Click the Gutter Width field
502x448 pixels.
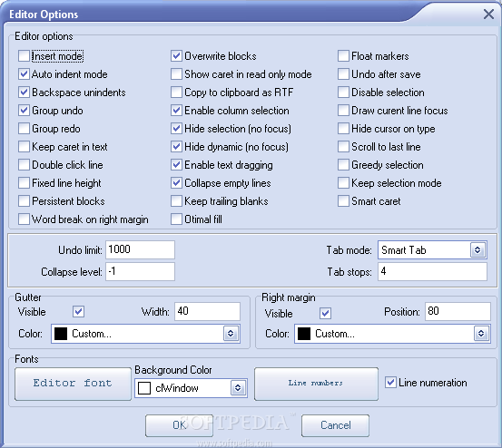(207, 311)
